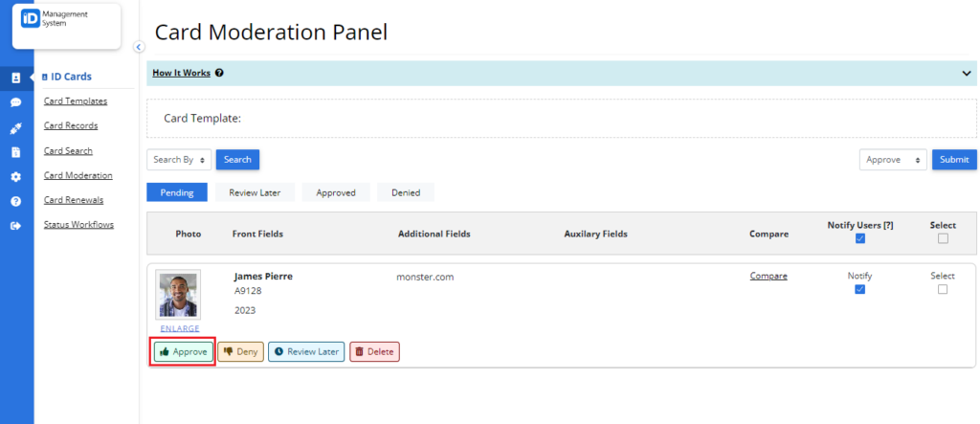
Task: Open the Search By dropdown
Action: coord(179,160)
